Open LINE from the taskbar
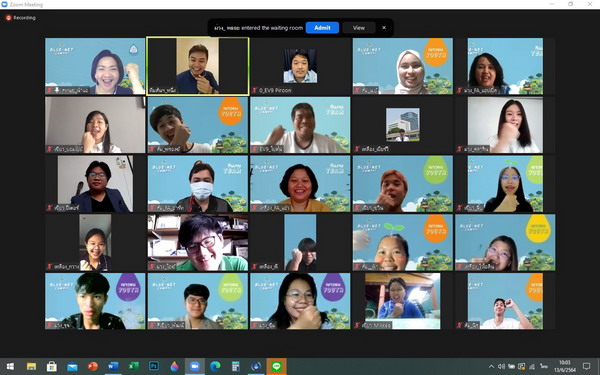This screenshot has width=600, height=375. coord(276,366)
